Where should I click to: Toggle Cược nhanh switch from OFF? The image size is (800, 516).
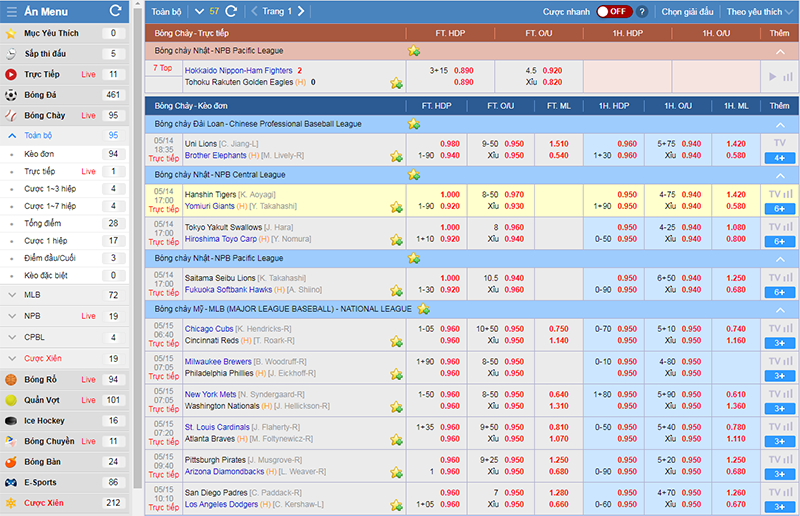pyautogui.click(x=613, y=12)
